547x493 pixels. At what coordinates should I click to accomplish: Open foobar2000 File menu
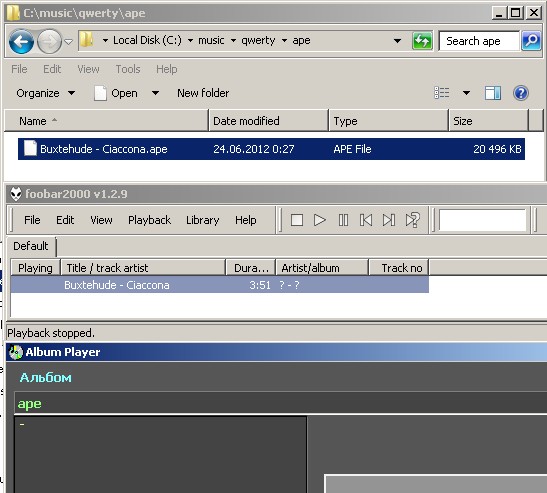click(32, 220)
